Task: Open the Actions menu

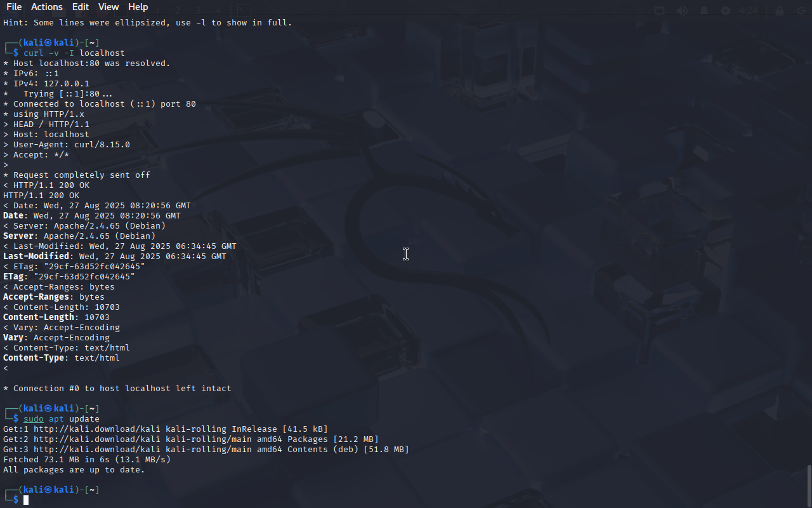Action: click(x=47, y=7)
